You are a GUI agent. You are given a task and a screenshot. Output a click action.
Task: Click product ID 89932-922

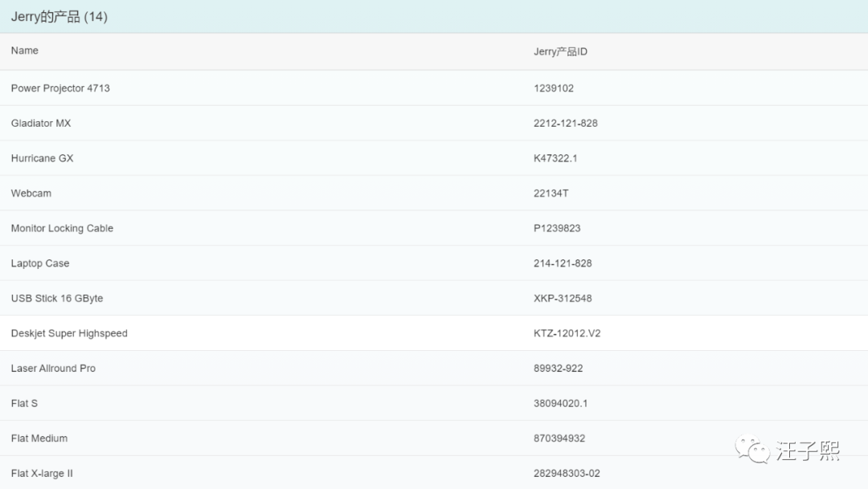coord(558,369)
